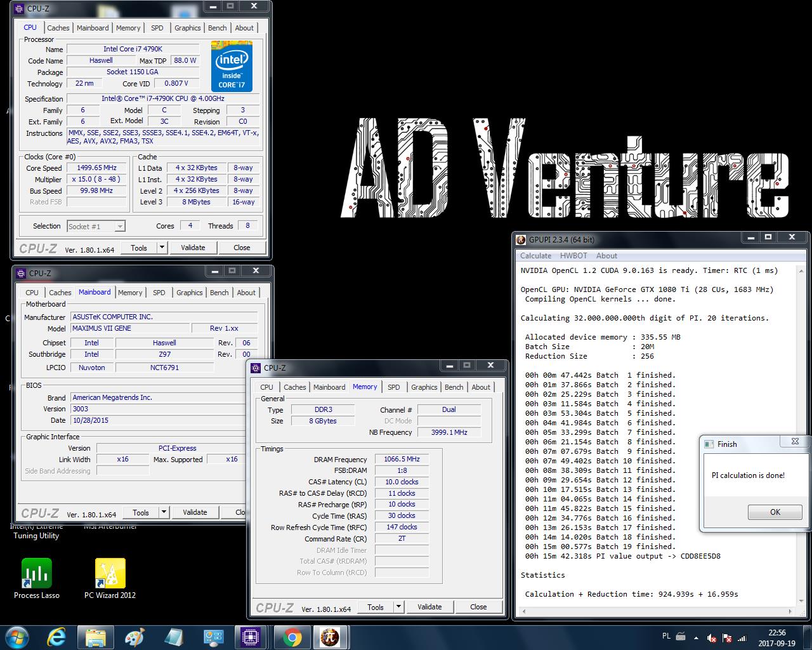Screen dimensions: 812x650
Task: Click CPU-Z icon in top window title
Action: pyautogui.click(x=20, y=8)
